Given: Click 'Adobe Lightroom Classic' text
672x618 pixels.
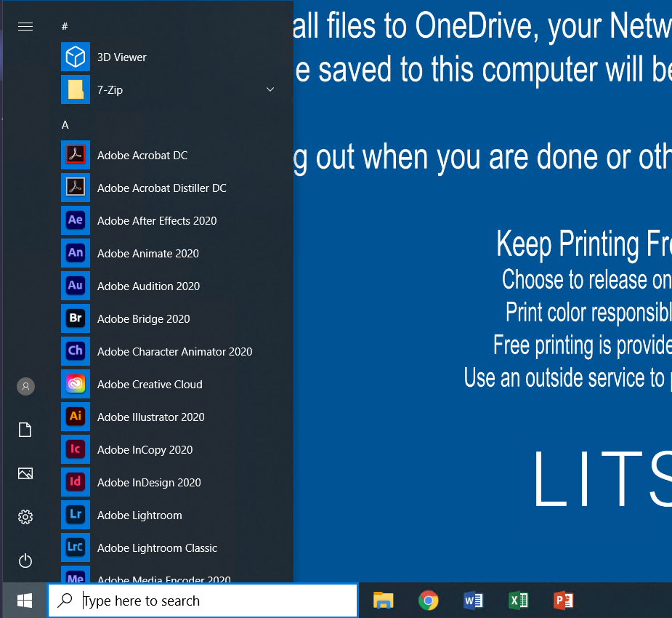Looking at the screenshot, I should coord(158,548).
